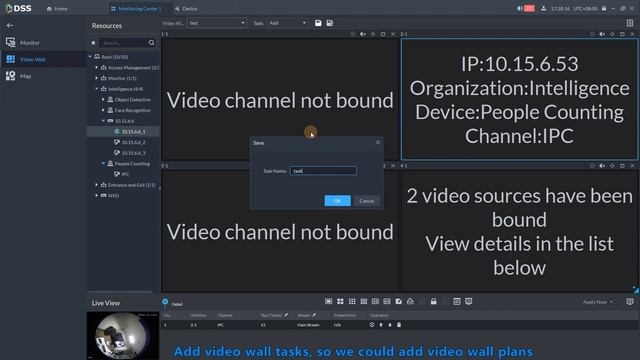
Task: Click the fisheye Live View thumbnail
Action: tap(123, 336)
